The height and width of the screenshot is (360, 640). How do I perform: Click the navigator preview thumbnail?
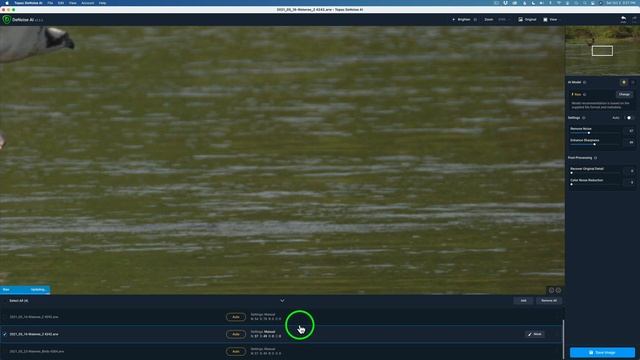(602, 50)
